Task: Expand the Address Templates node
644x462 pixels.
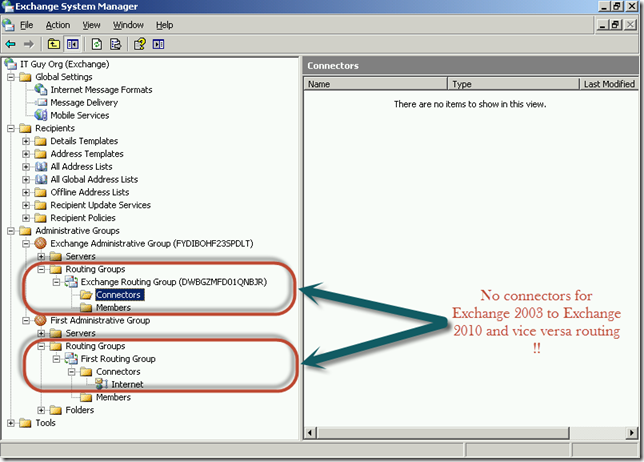Action: coord(26,154)
